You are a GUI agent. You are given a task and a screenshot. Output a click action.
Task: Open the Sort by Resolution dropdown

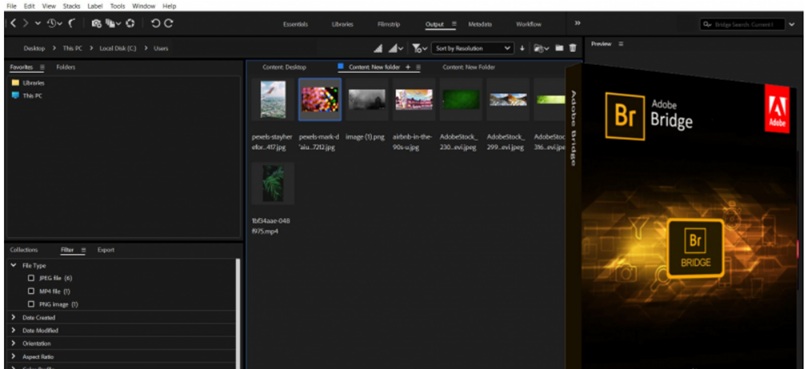tap(472, 48)
